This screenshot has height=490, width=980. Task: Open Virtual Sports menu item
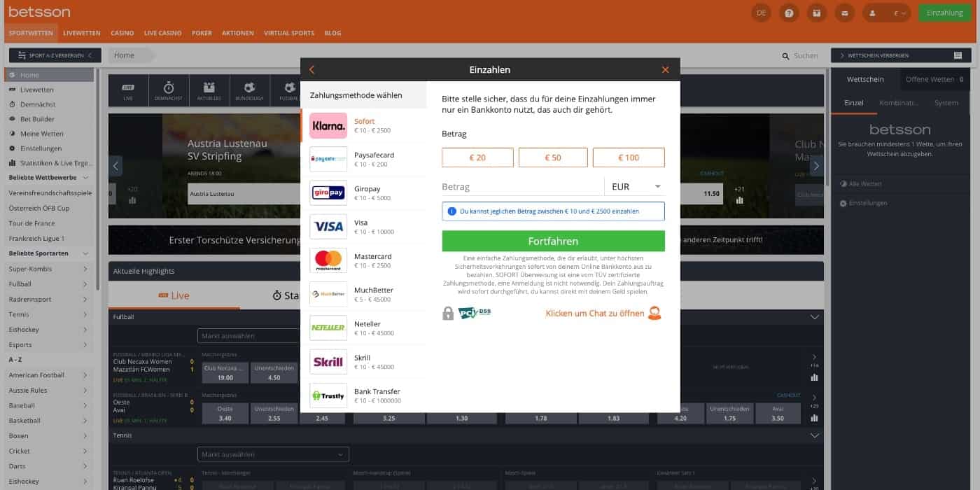click(289, 33)
